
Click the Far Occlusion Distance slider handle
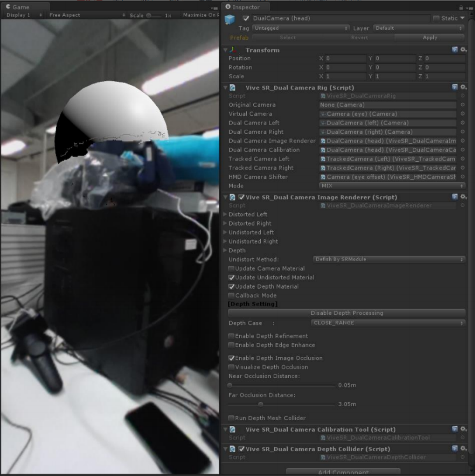[261, 404]
